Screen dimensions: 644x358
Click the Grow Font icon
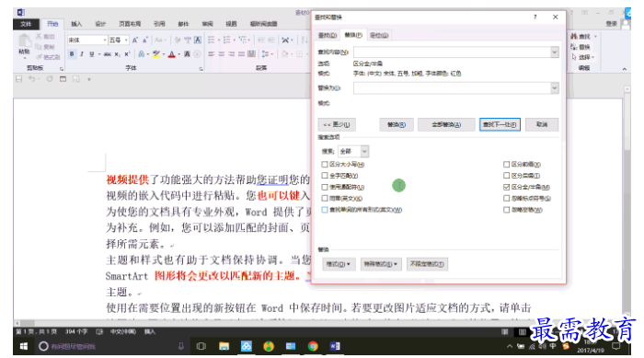[135, 40]
